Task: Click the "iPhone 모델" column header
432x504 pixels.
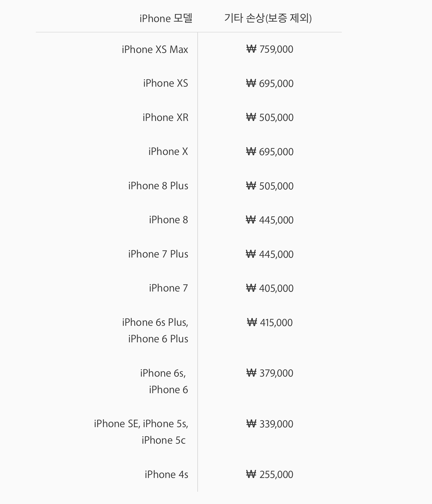Action: point(166,18)
